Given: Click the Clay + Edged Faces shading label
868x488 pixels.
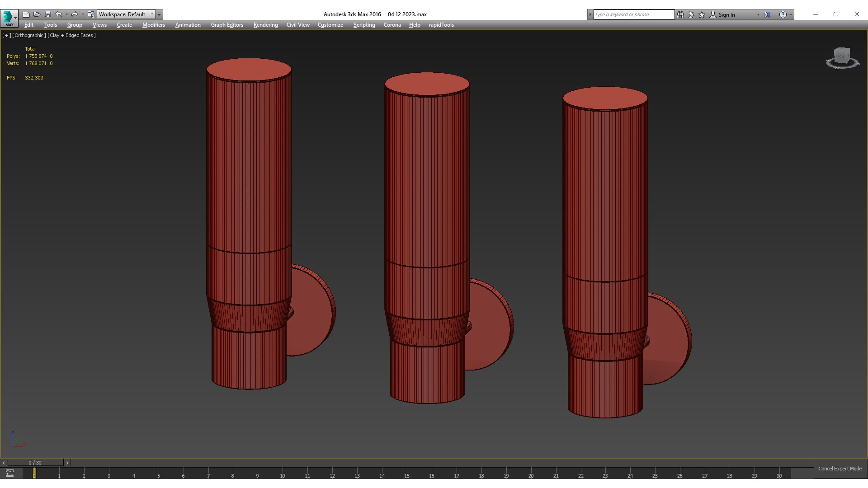Looking at the screenshot, I should 71,35.
